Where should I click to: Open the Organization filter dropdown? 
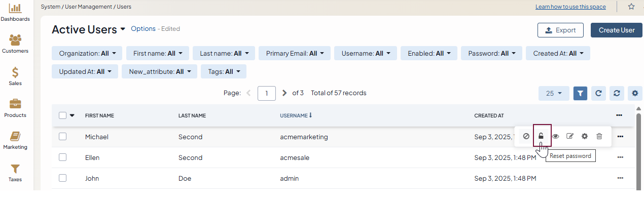click(x=87, y=53)
